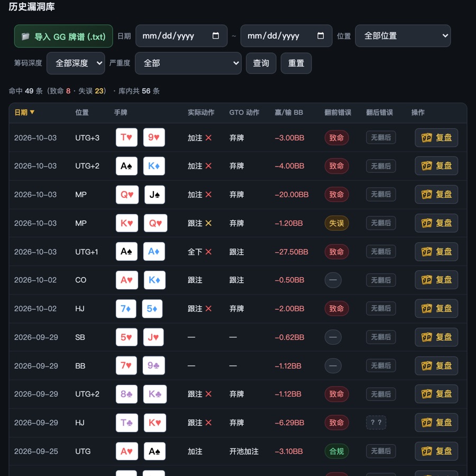
Task: Click the 8♣ card icon
Action: [126, 394]
